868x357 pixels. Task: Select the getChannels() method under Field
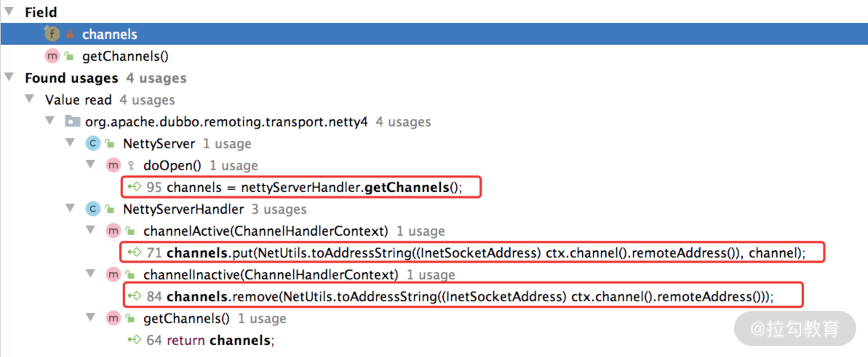click(x=125, y=56)
